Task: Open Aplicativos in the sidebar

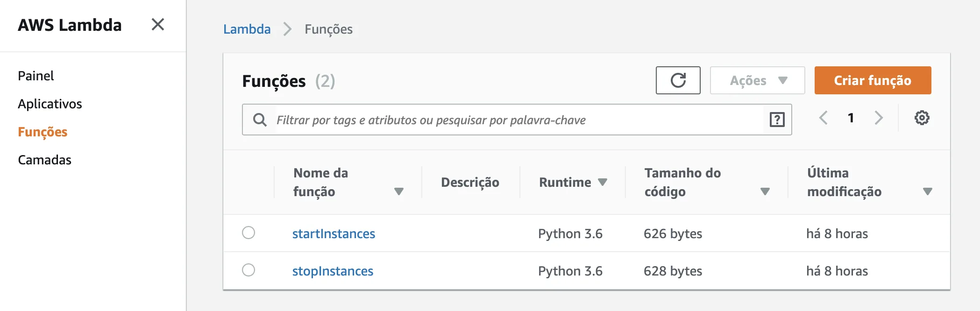Action: 50,104
